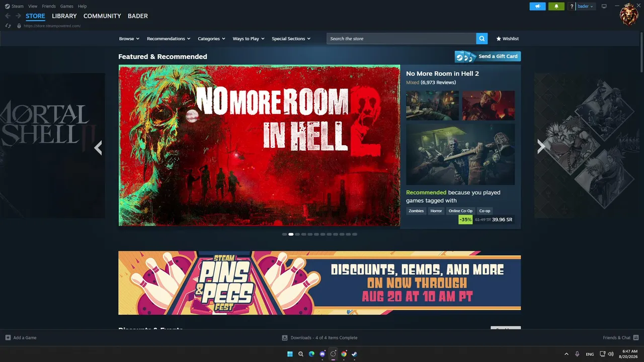Click the Downloads tray icon
This screenshot has height=362, width=644.
[285, 338]
